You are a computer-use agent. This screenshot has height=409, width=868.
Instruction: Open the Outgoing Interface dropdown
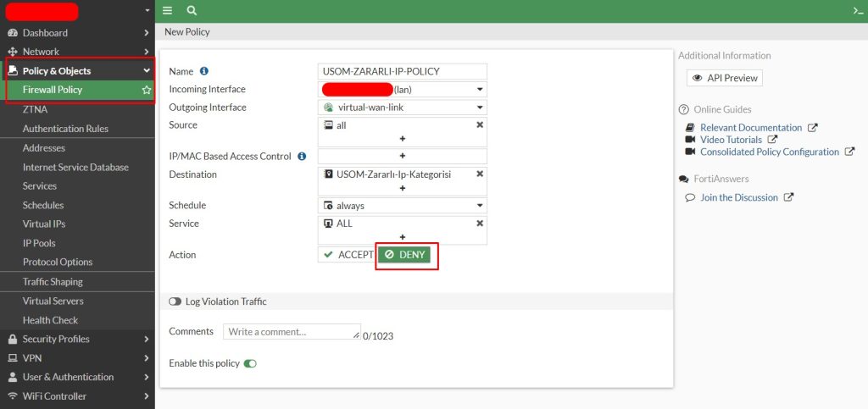(x=403, y=108)
